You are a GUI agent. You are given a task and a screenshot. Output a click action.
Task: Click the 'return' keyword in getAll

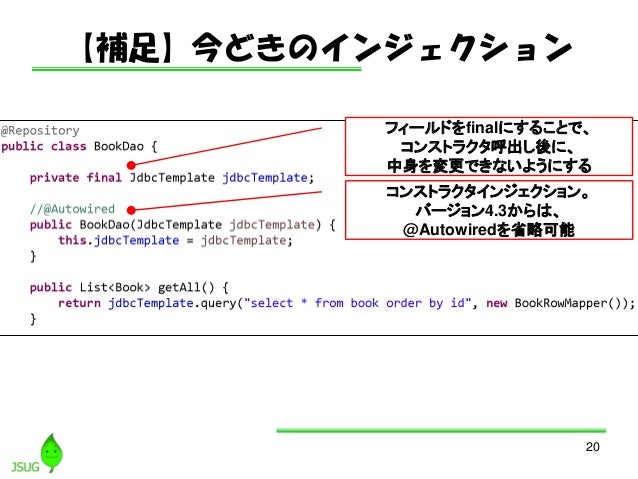click(x=79, y=303)
